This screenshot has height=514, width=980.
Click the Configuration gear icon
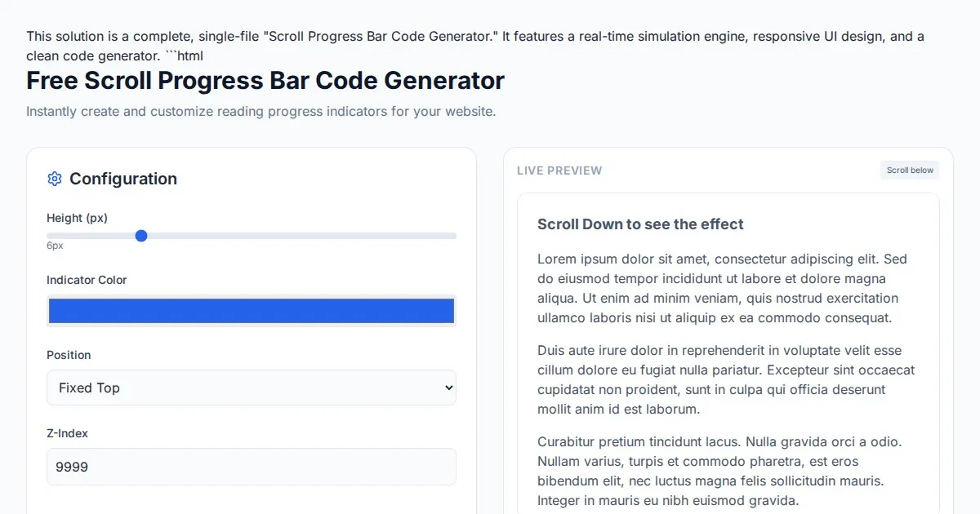(x=55, y=179)
